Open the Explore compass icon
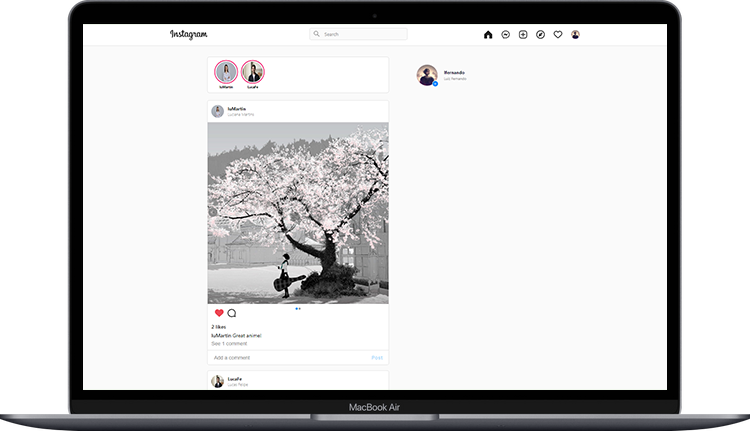The image size is (750, 431). coord(540,34)
